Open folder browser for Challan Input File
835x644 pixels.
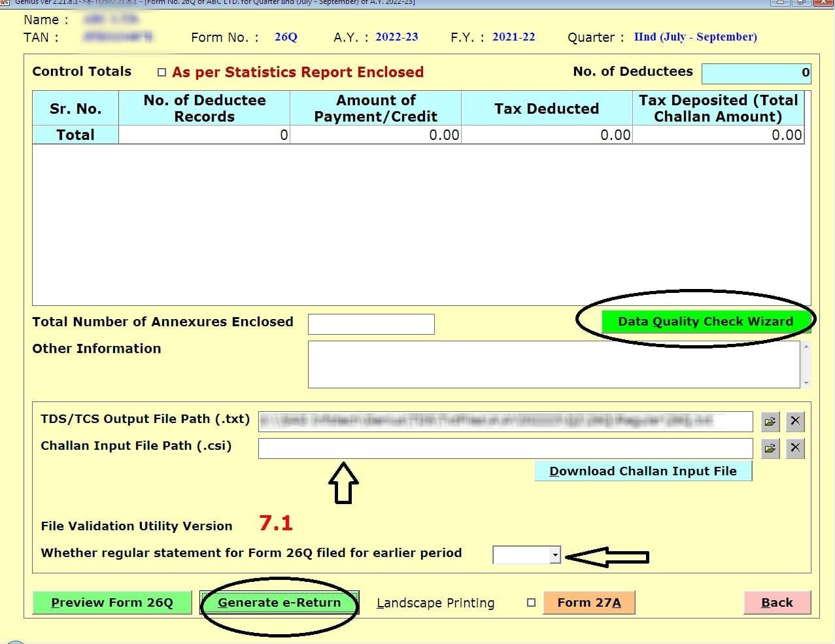coord(770,448)
